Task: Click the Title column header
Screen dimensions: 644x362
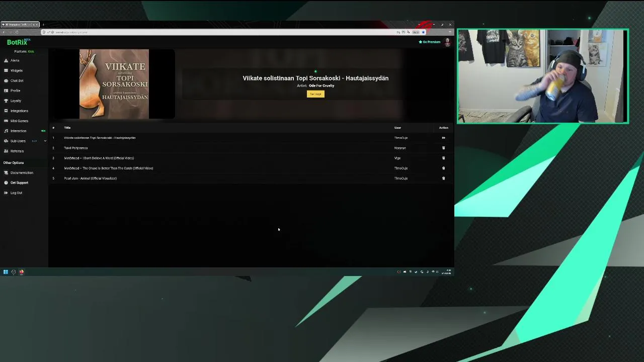Action: click(x=67, y=128)
